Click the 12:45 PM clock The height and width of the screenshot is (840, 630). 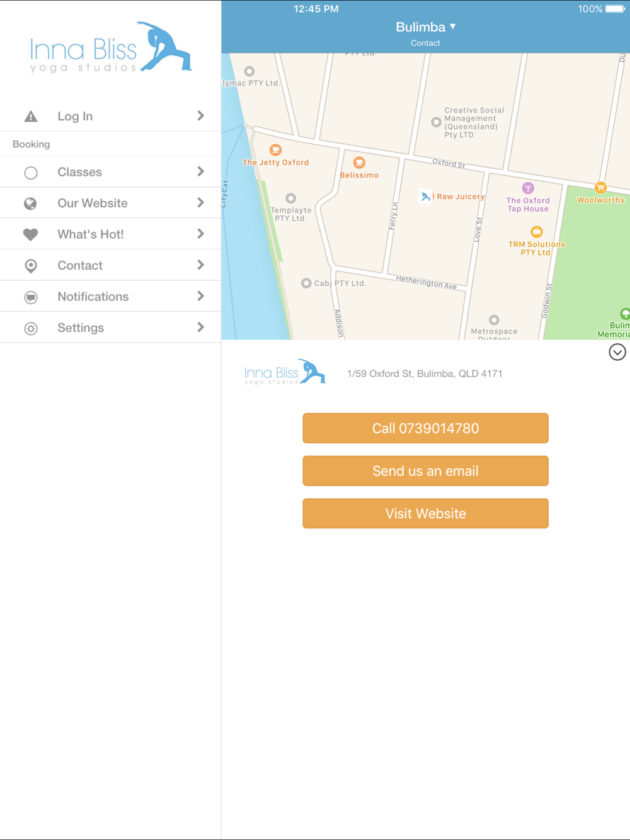point(316,9)
